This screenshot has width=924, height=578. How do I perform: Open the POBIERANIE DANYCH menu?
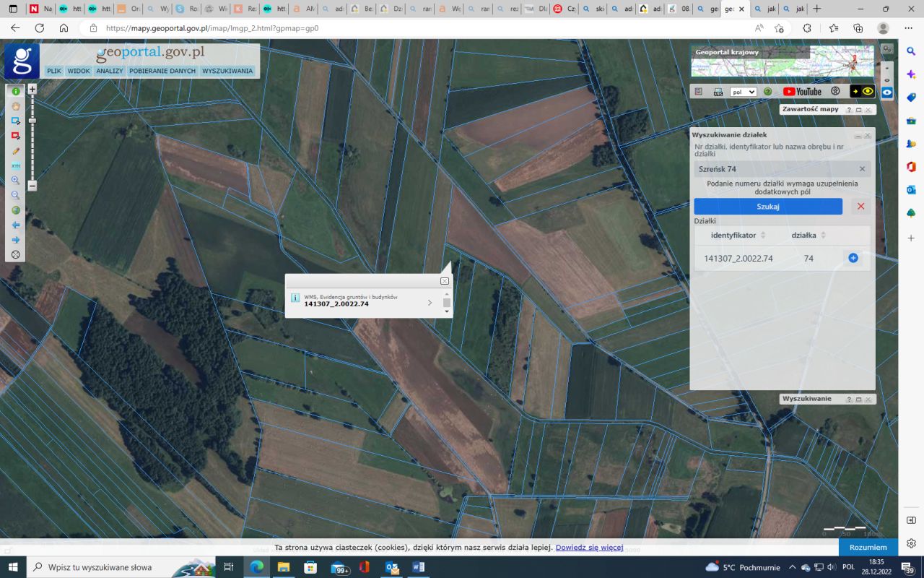point(162,71)
